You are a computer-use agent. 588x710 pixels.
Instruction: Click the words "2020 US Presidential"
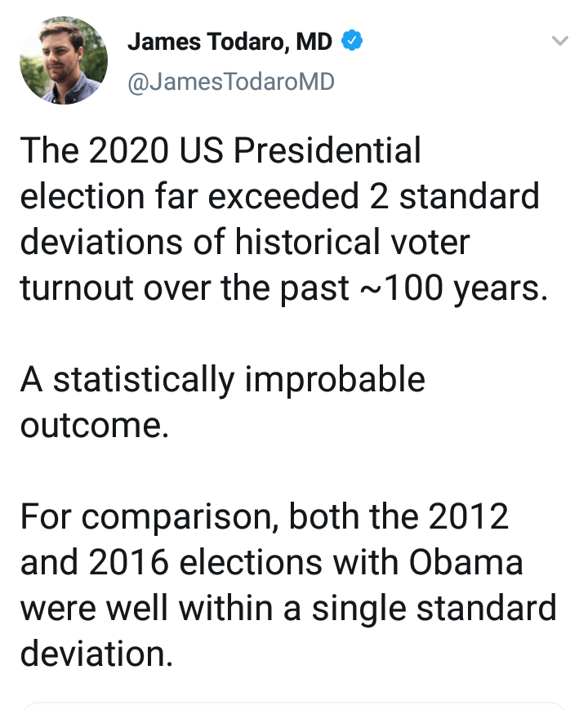[x=254, y=151]
